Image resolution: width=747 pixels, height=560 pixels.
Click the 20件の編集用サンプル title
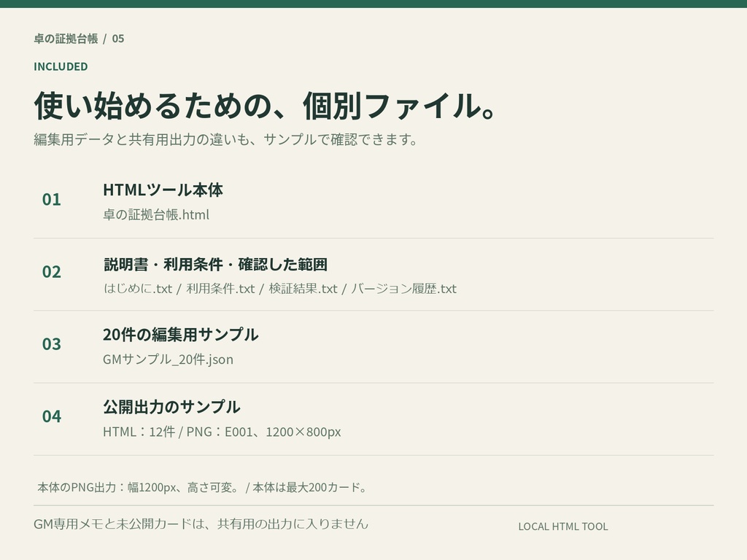tap(181, 335)
